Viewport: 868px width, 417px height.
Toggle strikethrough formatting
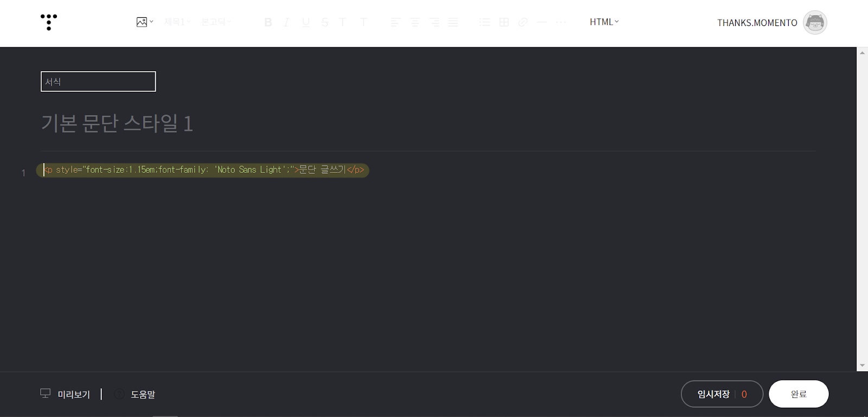(x=324, y=22)
